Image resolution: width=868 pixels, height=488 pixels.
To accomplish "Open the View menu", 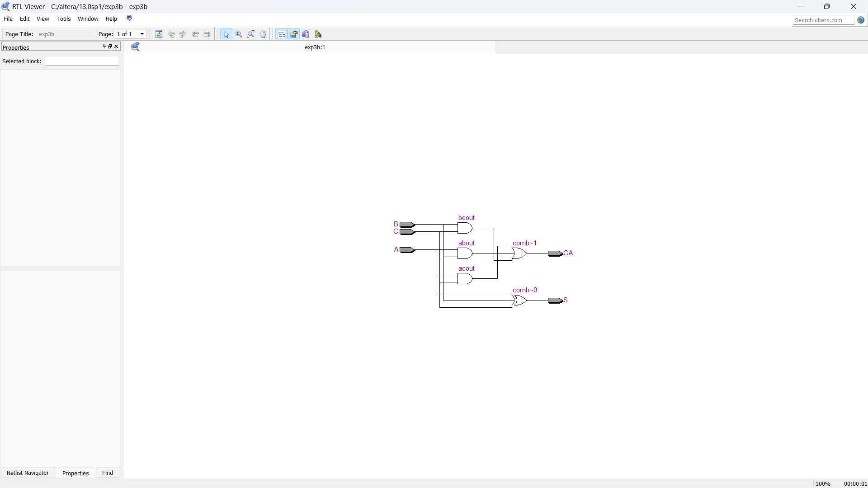I will click(x=42, y=19).
